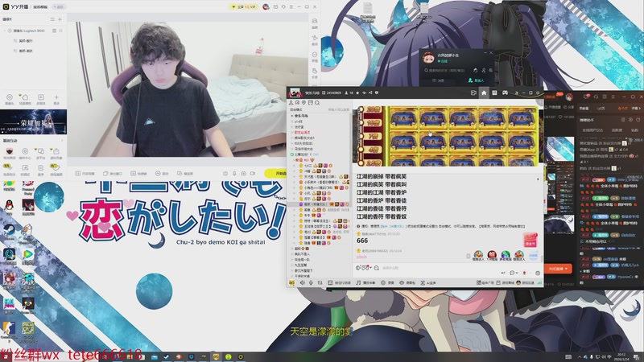Image resolution: width=644 pixels, height=362 pixels.
Task: Open video player icon in YY channel top bar
Action: [473, 93]
